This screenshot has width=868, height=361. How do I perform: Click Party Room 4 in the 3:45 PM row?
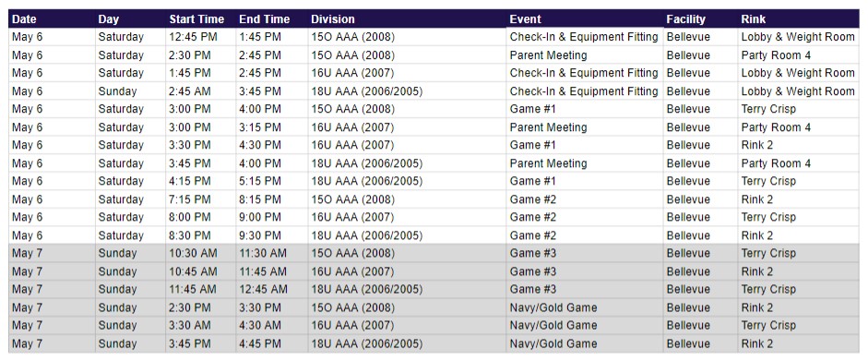pos(798,163)
